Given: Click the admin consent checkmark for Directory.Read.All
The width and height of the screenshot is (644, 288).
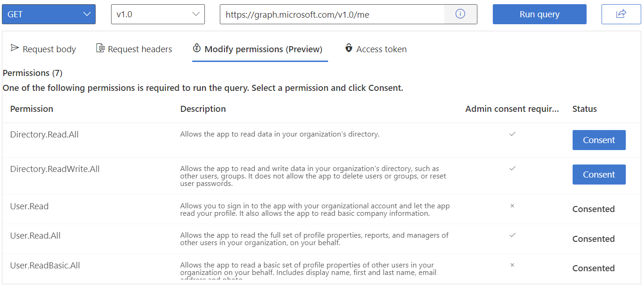Looking at the screenshot, I should click(x=512, y=134).
